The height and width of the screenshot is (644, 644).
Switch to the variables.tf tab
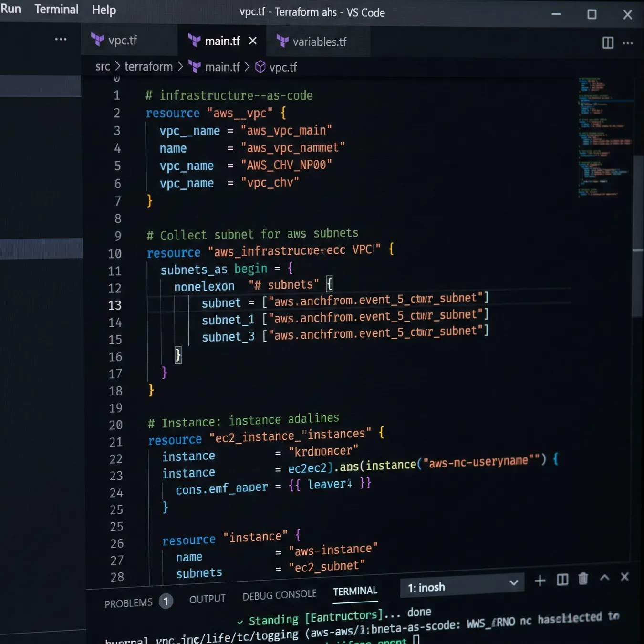pos(319,42)
